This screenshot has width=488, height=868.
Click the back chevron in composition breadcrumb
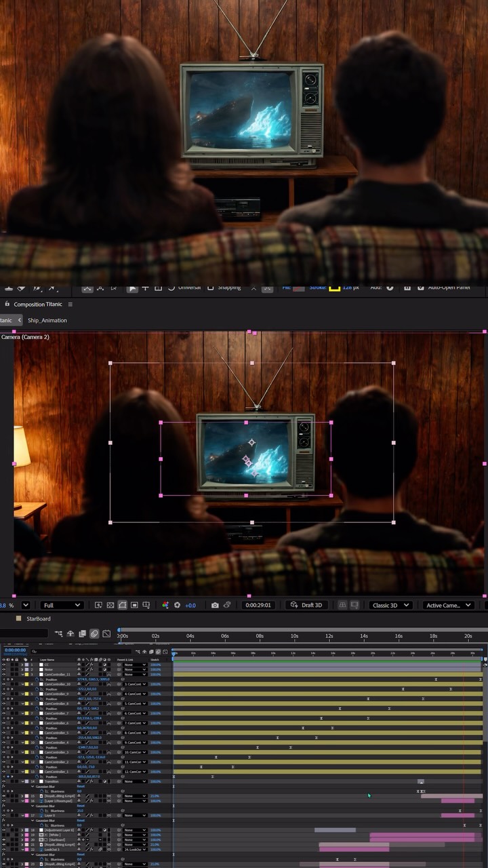pos(20,320)
